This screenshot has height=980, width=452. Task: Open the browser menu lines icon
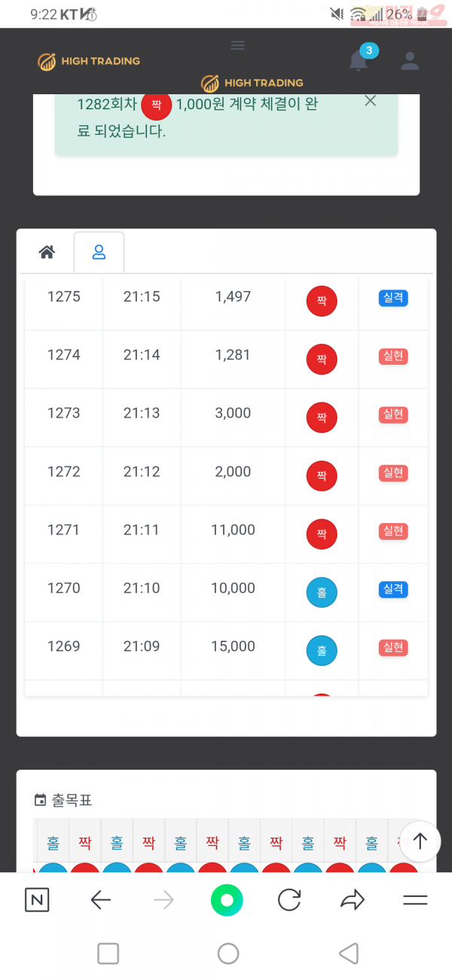point(415,899)
